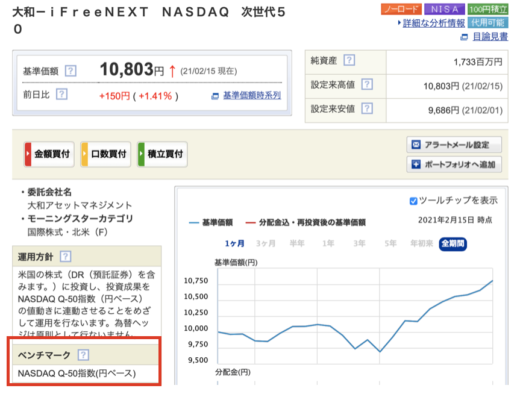517x400 pixels.
Task: Open help icon next to 純資産
Action: click(x=349, y=60)
